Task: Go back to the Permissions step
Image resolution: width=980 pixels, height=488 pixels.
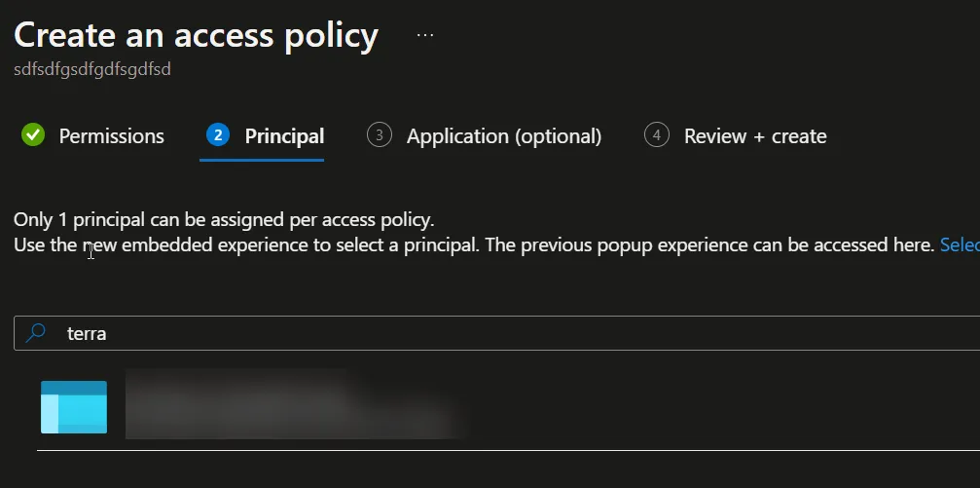Action: (111, 136)
